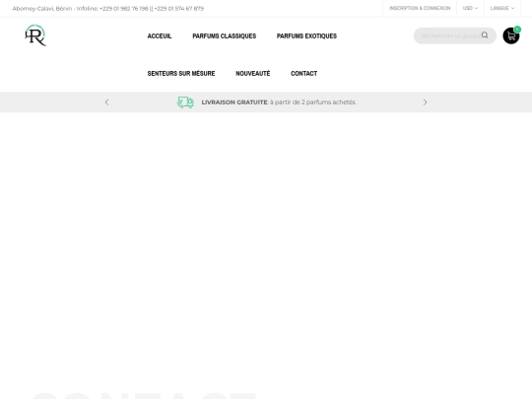Open the LANGUE language dropdown
Screen dimensions: 532x399
502,8
